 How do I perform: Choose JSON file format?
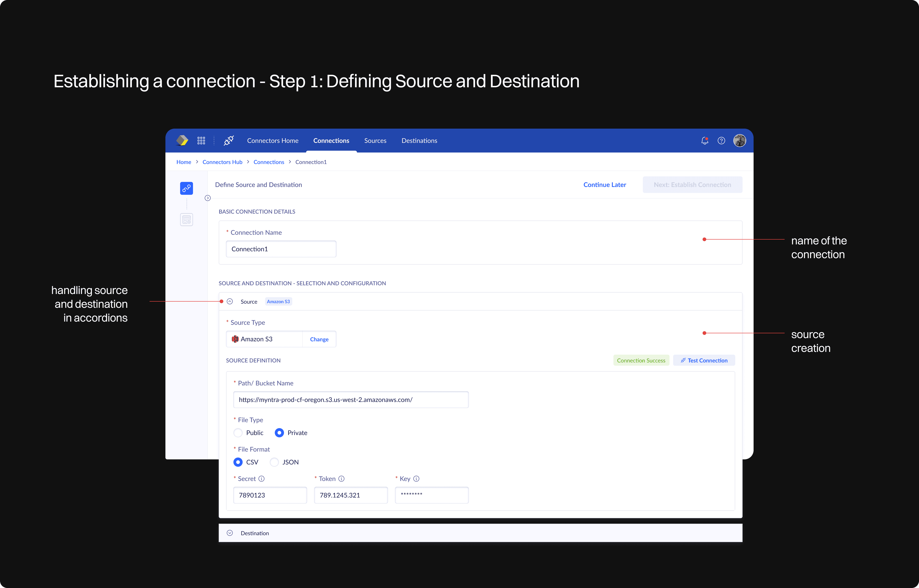coord(274,462)
